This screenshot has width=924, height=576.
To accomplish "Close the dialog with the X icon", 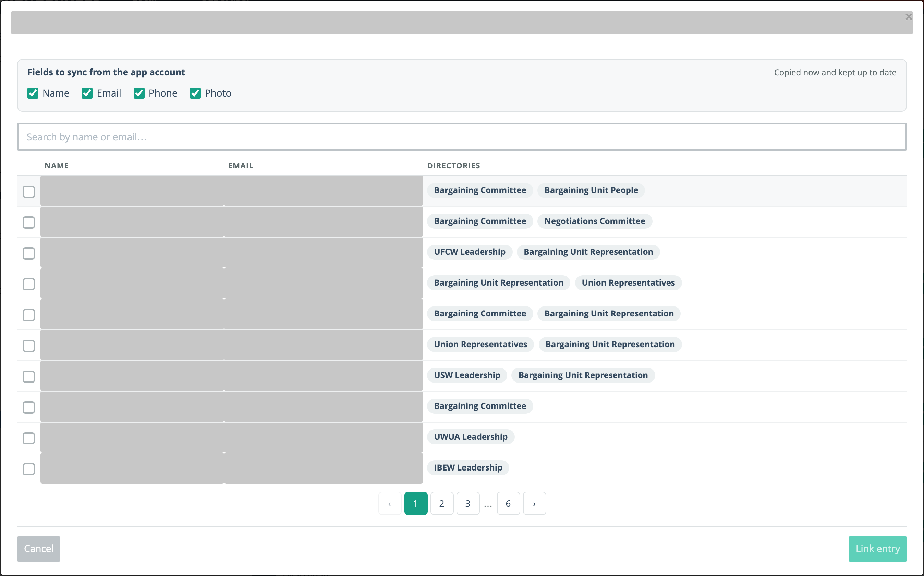I will click(x=909, y=17).
